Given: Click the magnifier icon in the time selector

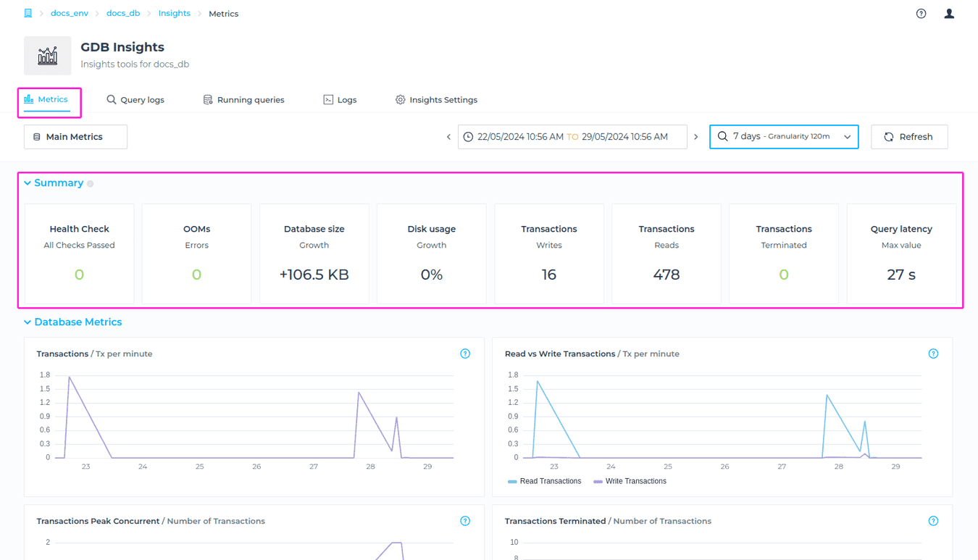Looking at the screenshot, I should pos(722,136).
